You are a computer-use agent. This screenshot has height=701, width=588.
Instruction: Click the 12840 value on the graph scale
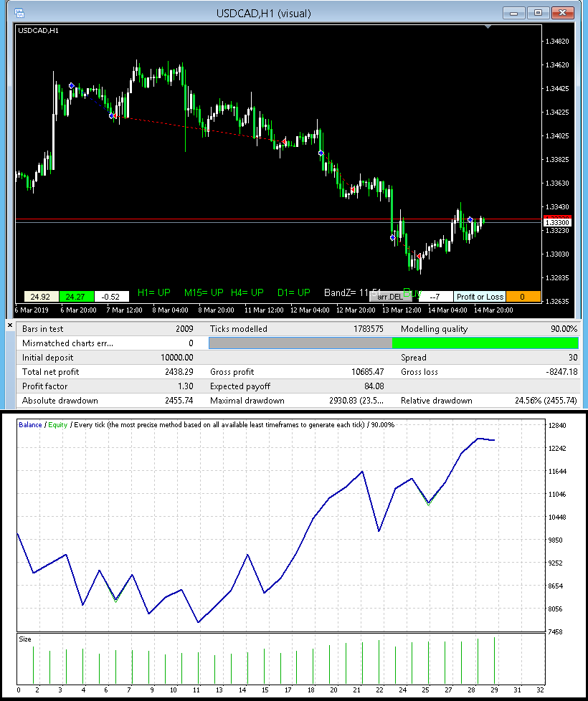[556, 425]
